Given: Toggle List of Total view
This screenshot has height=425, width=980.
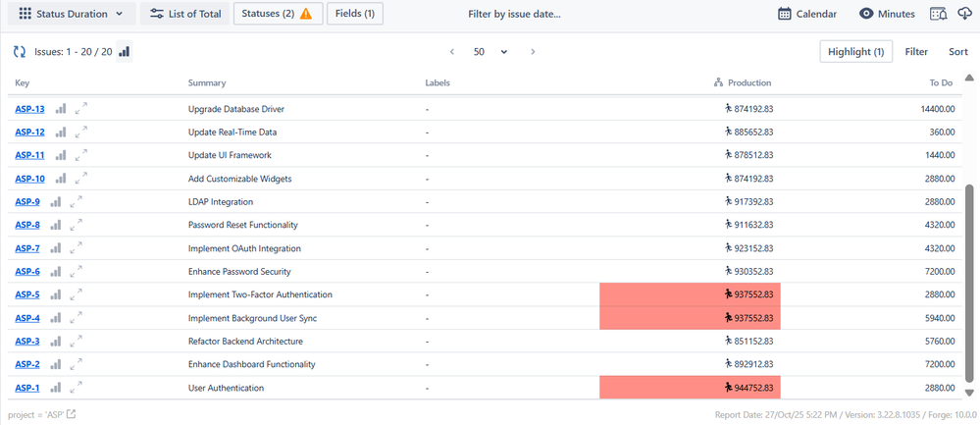Looking at the screenshot, I should pyautogui.click(x=185, y=14).
